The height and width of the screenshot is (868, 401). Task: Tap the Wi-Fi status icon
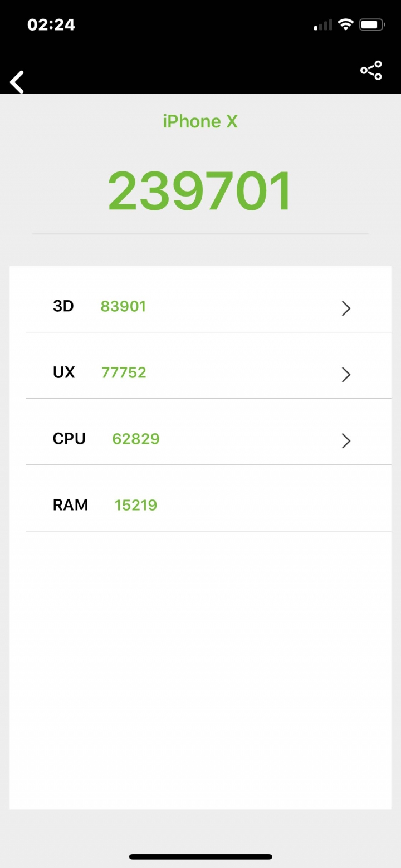[346, 24]
